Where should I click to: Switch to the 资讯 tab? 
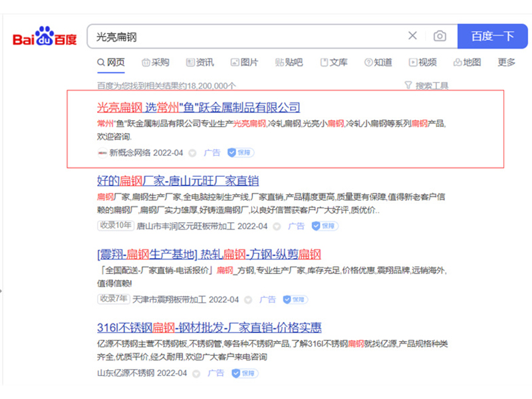(x=200, y=63)
